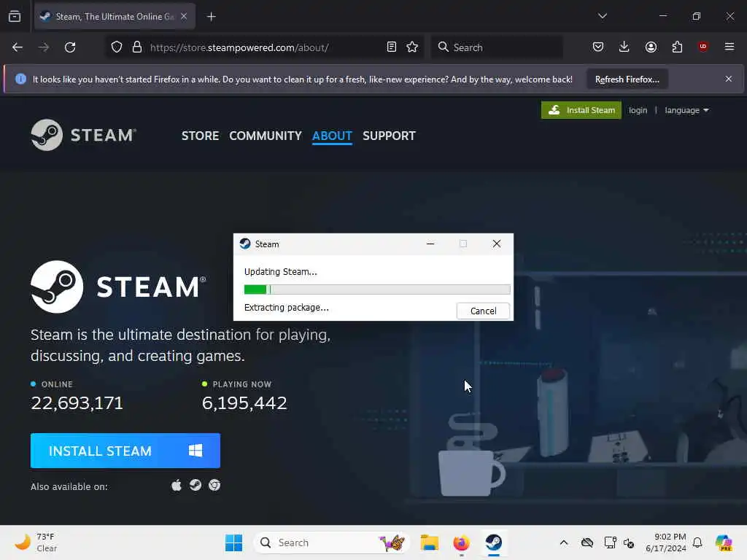
Task: Open the notifications bell icon
Action: click(x=697, y=542)
